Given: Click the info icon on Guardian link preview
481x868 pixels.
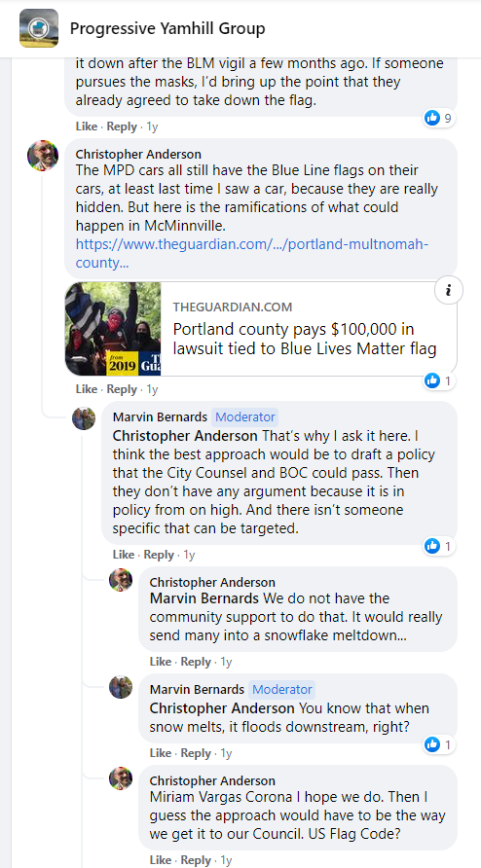Looking at the screenshot, I should pos(448,291).
